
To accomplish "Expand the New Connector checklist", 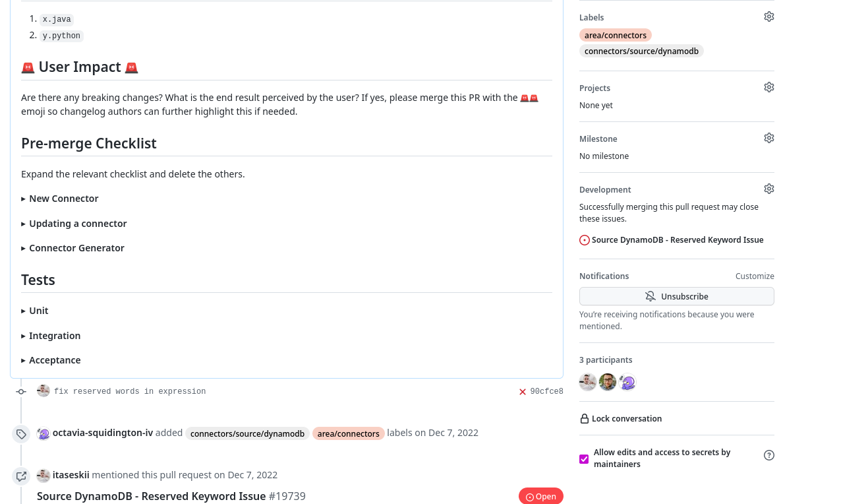I will (60, 199).
